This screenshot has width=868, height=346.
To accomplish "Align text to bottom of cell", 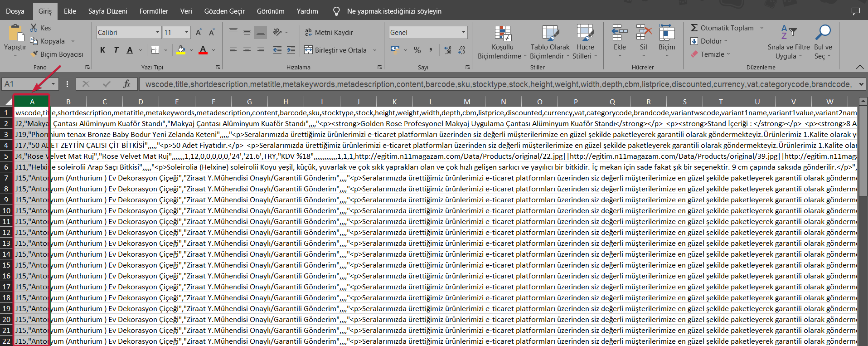I will pos(261,32).
